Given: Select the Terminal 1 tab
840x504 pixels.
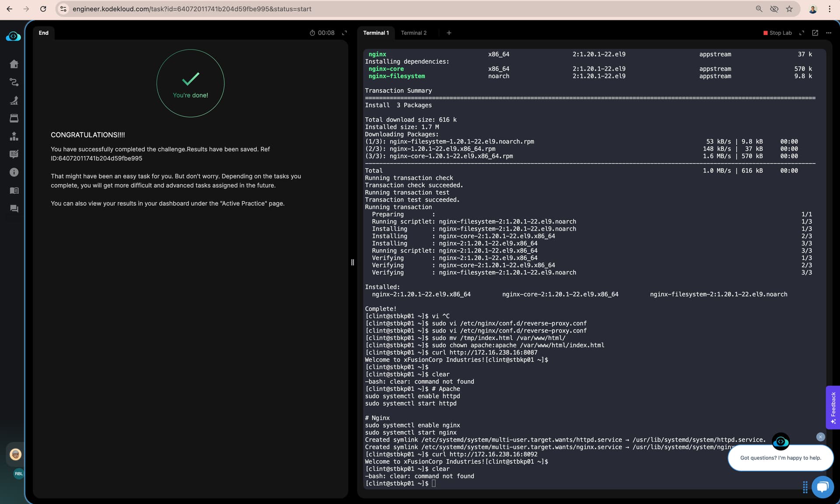Looking at the screenshot, I should (376, 33).
